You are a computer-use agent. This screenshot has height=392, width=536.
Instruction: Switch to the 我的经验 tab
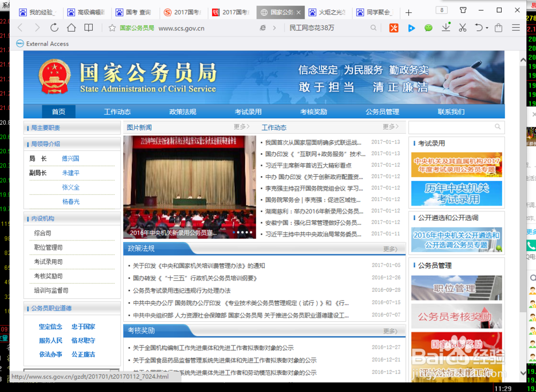pyautogui.click(x=38, y=13)
